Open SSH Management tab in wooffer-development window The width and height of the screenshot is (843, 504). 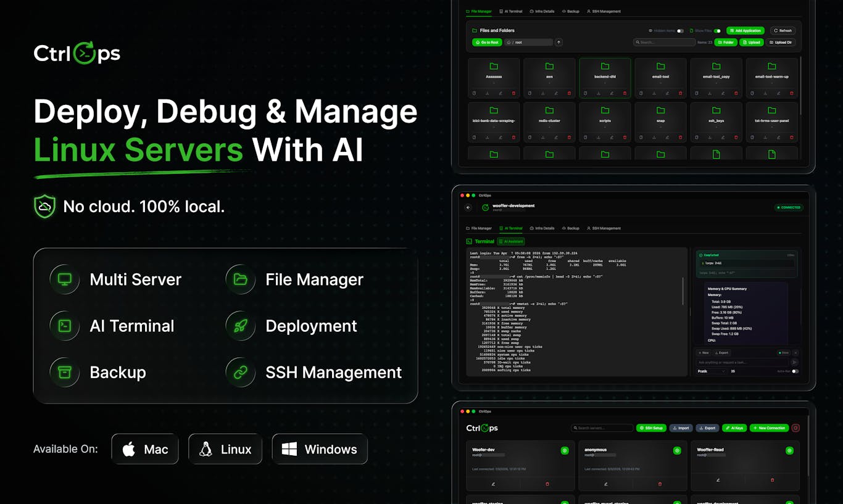604,228
